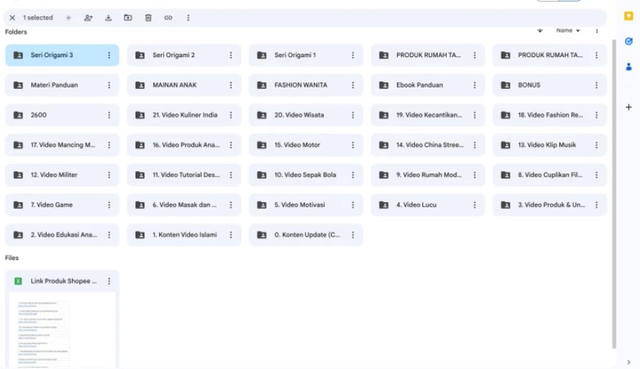Select 18. Video Fashion folder
This screenshot has width=640, height=369.
pyautogui.click(x=550, y=115)
